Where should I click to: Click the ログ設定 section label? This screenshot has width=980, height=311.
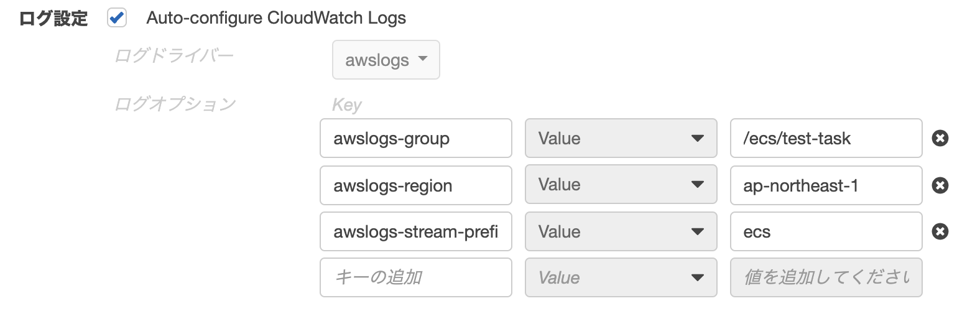53,19
